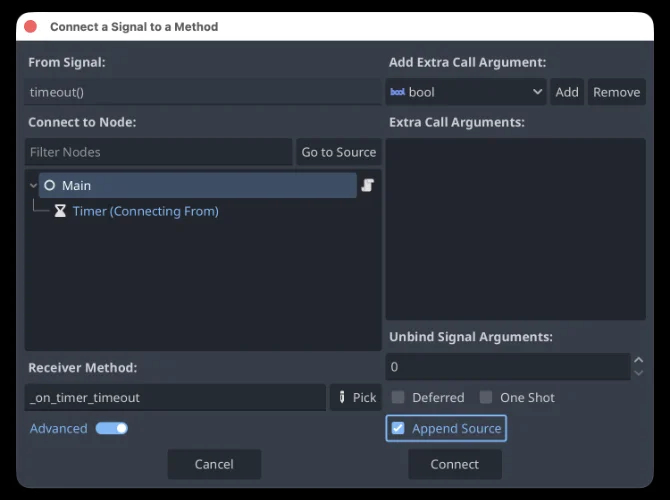
Task: Select the Timer hourglass node icon
Action: [60, 211]
